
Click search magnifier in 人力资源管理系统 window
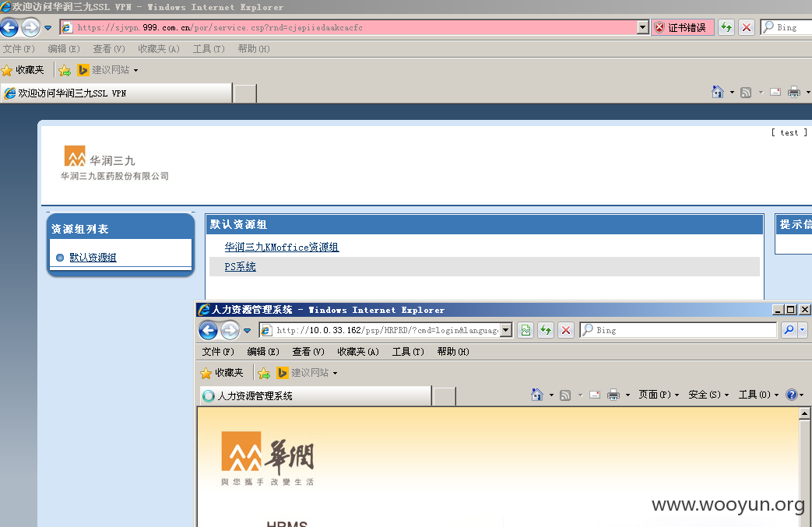tap(789, 330)
